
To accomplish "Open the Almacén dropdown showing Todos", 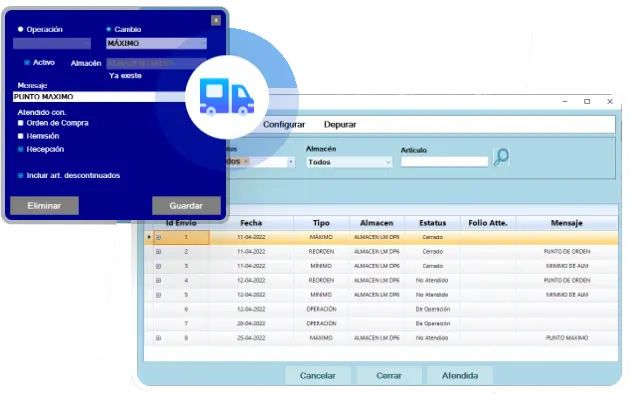I will point(349,162).
